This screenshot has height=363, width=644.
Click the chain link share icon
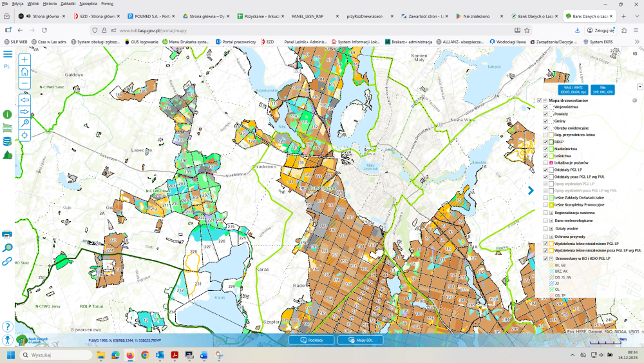8,261
